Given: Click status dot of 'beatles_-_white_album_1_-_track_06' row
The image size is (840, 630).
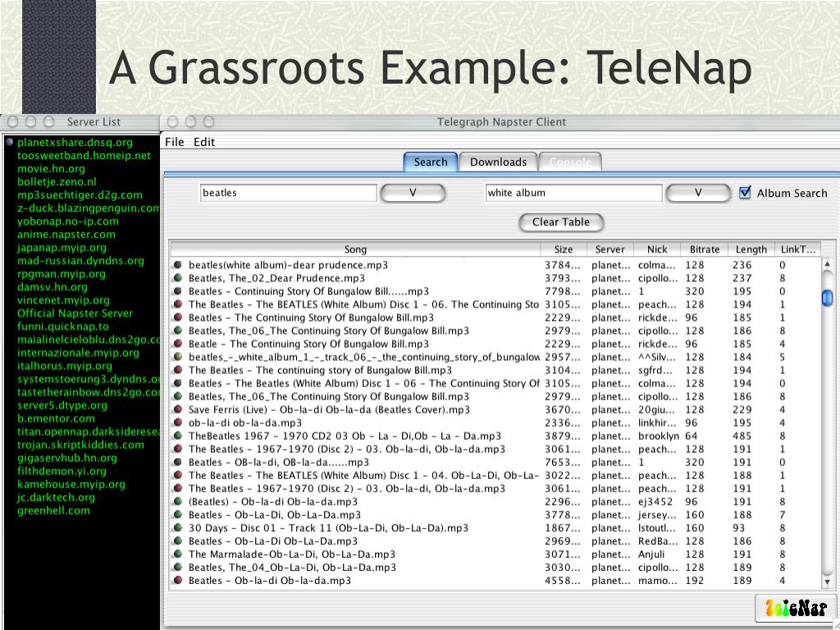Looking at the screenshot, I should pos(177,357).
